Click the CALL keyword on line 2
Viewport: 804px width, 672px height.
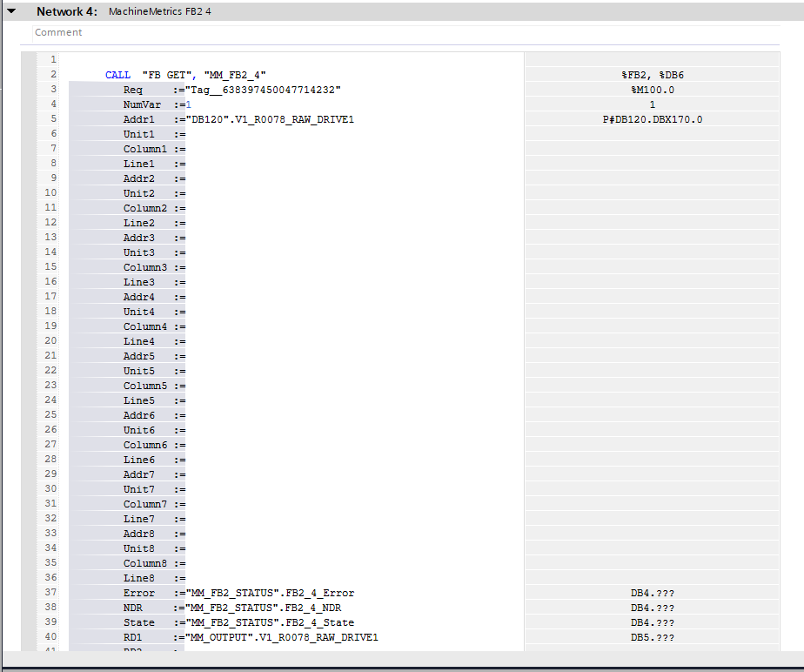118,75
